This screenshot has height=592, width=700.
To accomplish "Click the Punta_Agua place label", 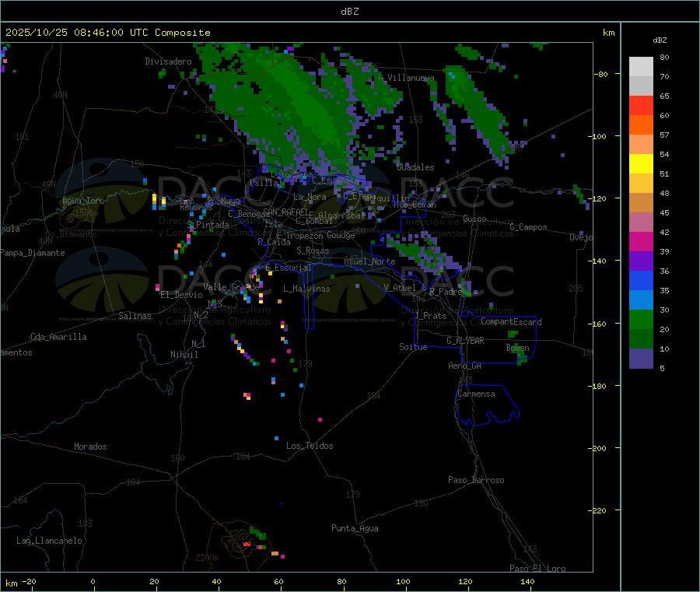I will pyautogui.click(x=355, y=528).
